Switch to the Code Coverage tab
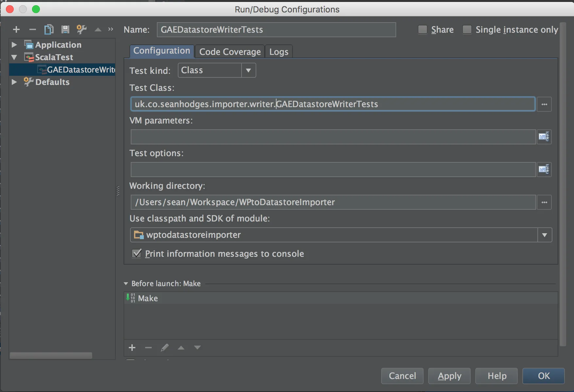This screenshot has width=574, height=392. pyautogui.click(x=230, y=52)
